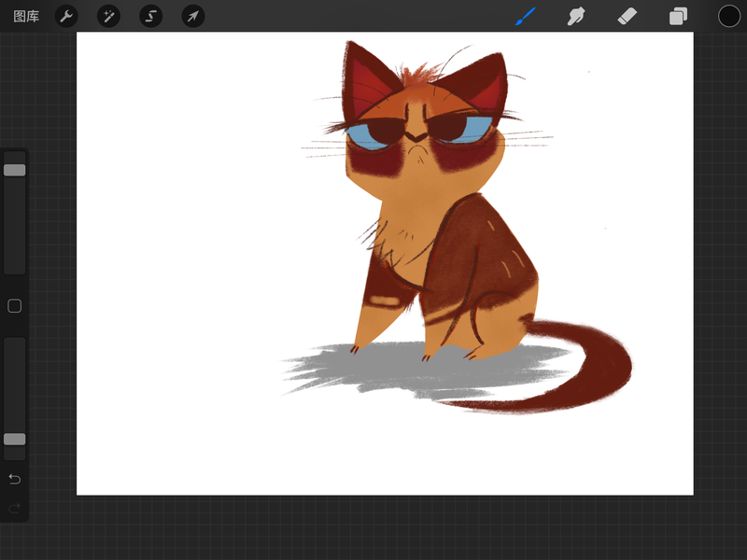Open the black color swatch picker
Image resolution: width=747 pixels, height=560 pixels.
point(729,16)
